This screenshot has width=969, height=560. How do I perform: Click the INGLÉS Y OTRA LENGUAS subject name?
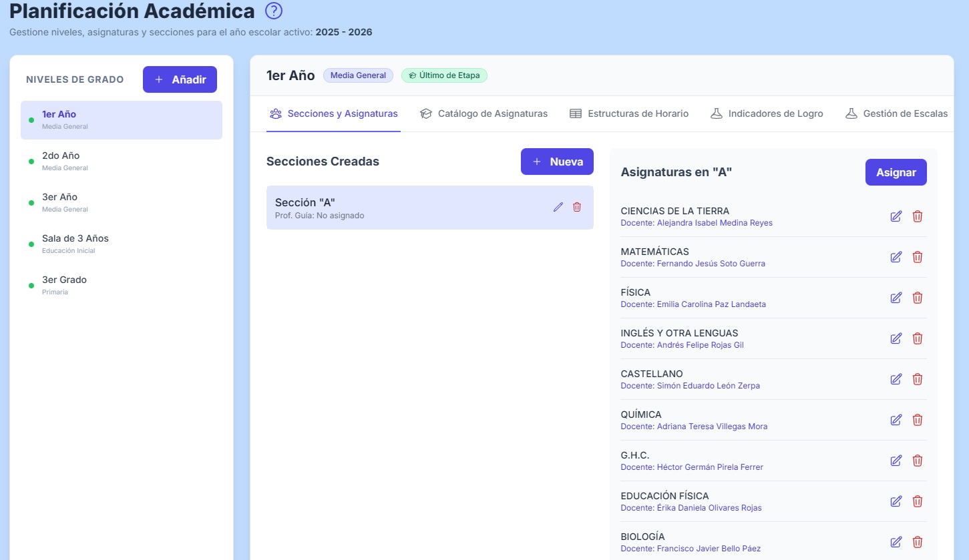(679, 333)
